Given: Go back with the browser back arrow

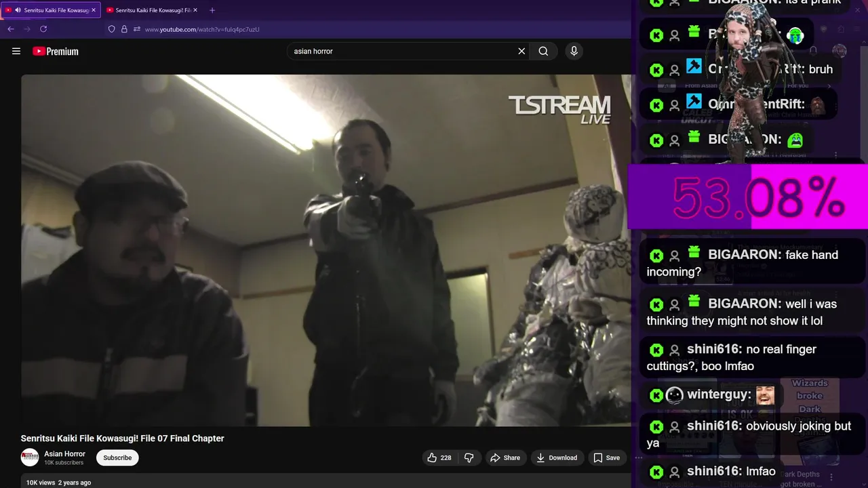Looking at the screenshot, I should (x=11, y=29).
